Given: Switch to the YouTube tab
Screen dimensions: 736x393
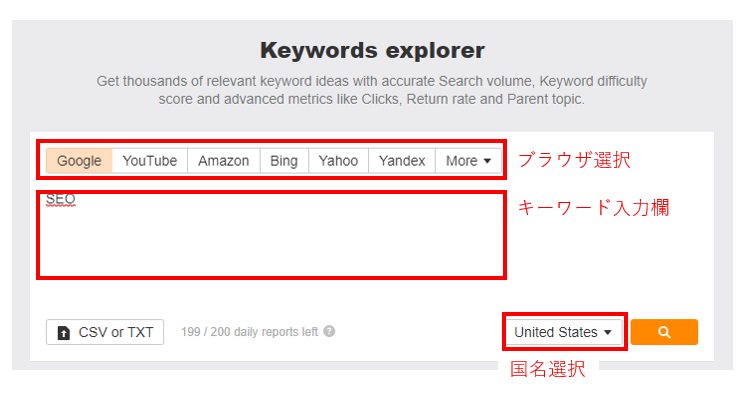Looking at the screenshot, I should click(150, 161).
